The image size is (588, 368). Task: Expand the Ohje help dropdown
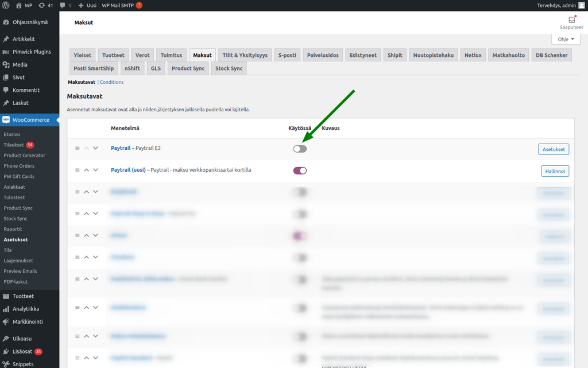tap(566, 39)
